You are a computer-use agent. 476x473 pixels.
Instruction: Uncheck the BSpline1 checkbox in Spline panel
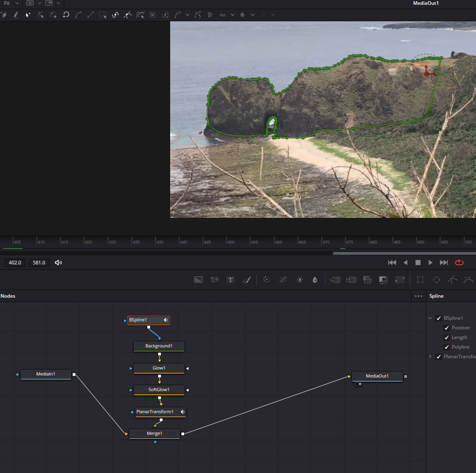[x=438, y=318]
